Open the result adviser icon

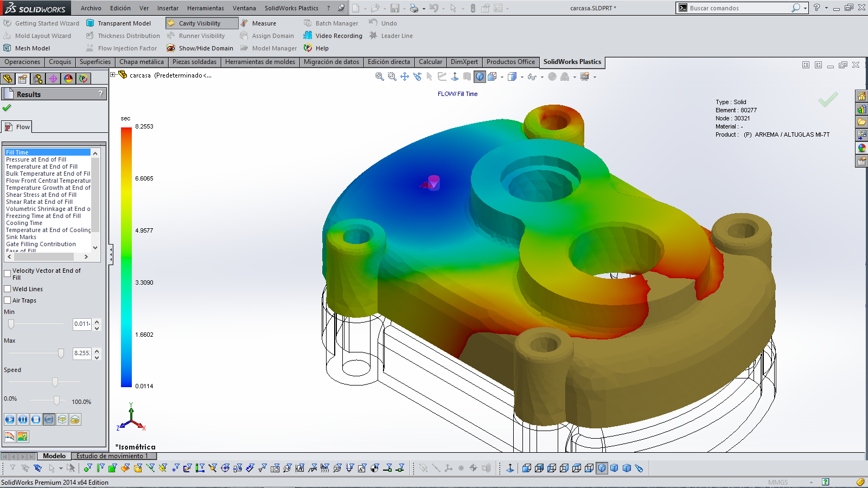tap(23, 436)
